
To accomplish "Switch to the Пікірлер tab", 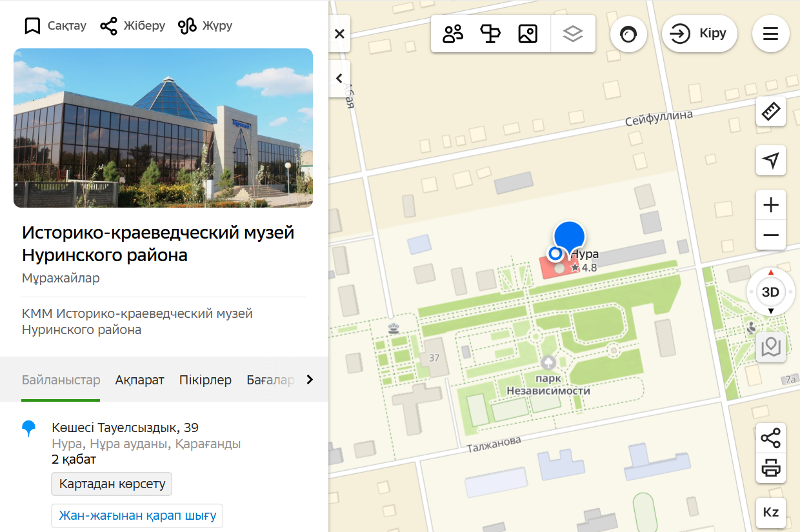I will (205, 380).
